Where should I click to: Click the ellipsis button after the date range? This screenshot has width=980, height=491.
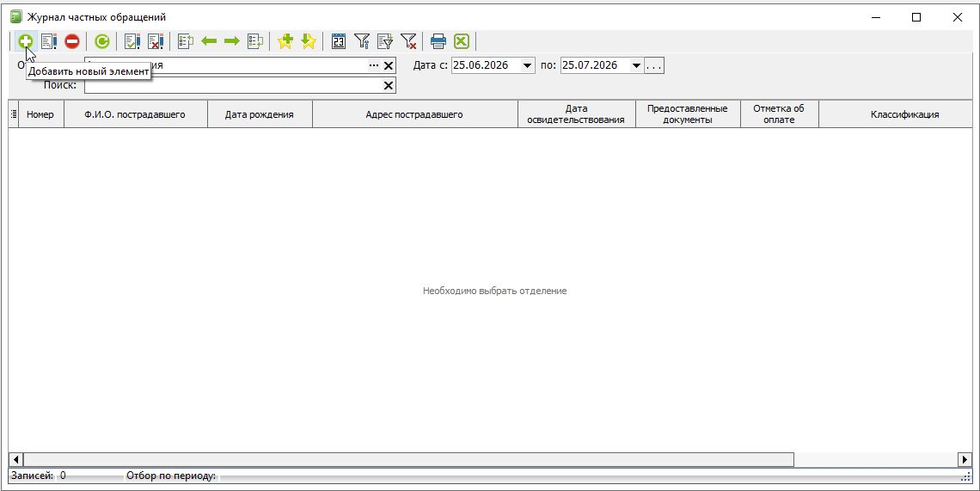(x=654, y=65)
